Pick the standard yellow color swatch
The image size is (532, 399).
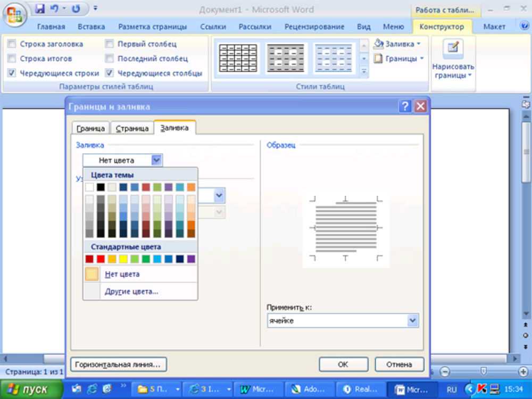pos(123,259)
